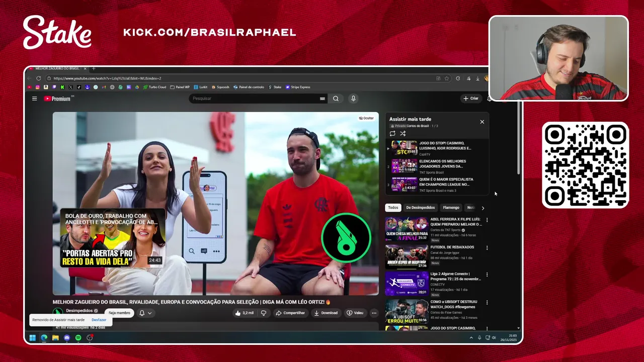Viewport: 644px width, 362px height.
Task: Open Spotify from the taskbar
Action: point(78,338)
